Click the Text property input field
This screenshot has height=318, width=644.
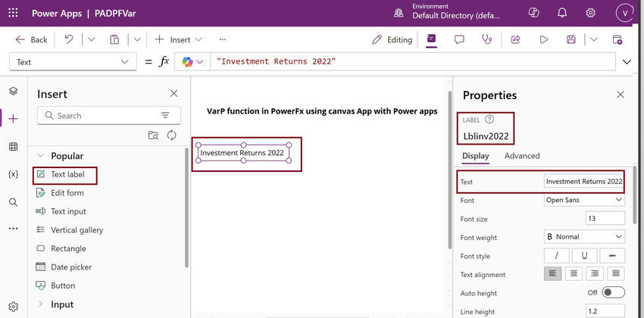point(583,182)
